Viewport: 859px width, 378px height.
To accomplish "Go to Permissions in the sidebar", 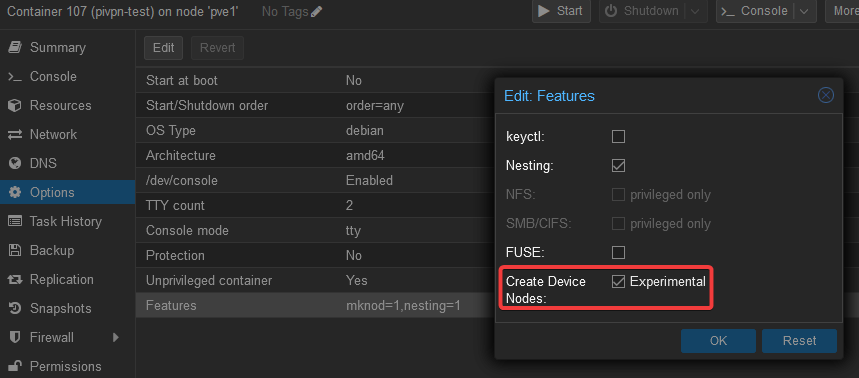I will point(67,366).
